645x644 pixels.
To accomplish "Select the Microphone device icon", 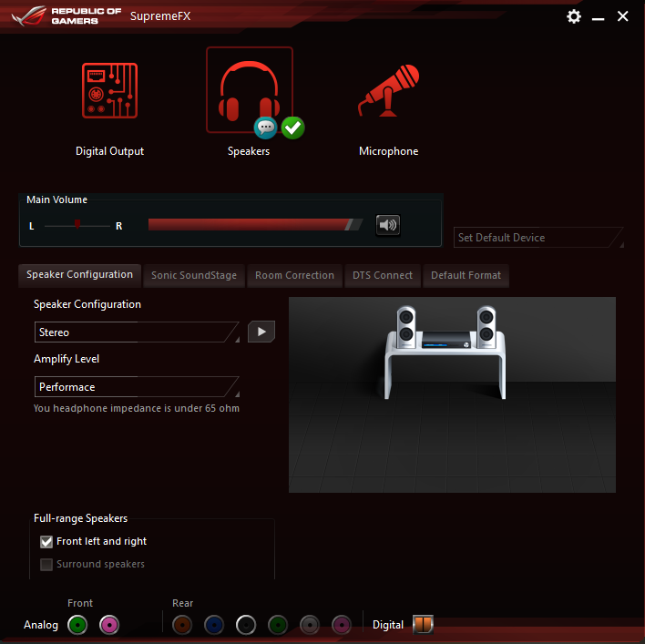I will coord(388,90).
